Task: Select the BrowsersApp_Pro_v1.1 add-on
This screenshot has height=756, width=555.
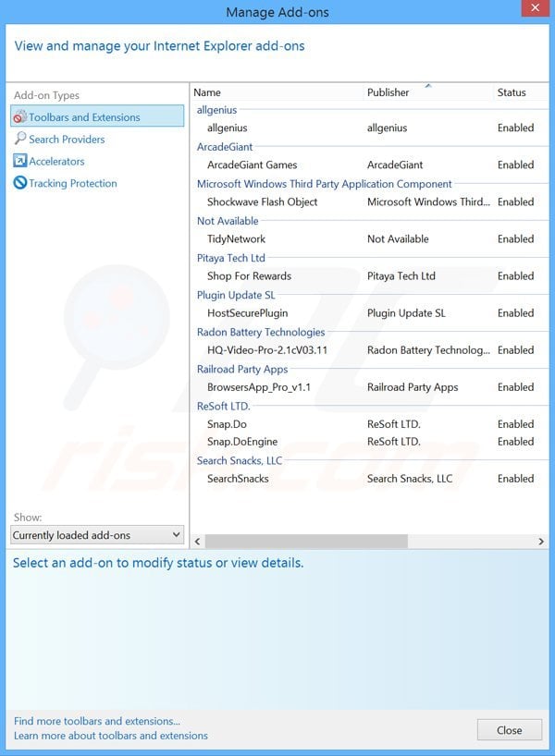Action: pos(370,387)
